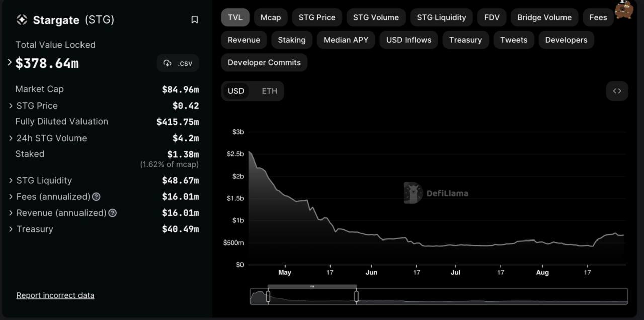Click the Market Cap value $84.96m
The image size is (644, 320).
click(x=180, y=90)
